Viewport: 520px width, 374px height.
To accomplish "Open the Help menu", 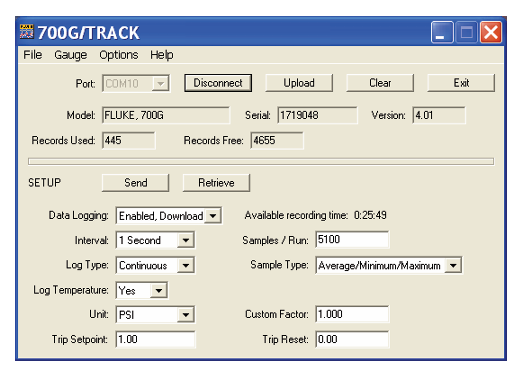I will (162, 55).
